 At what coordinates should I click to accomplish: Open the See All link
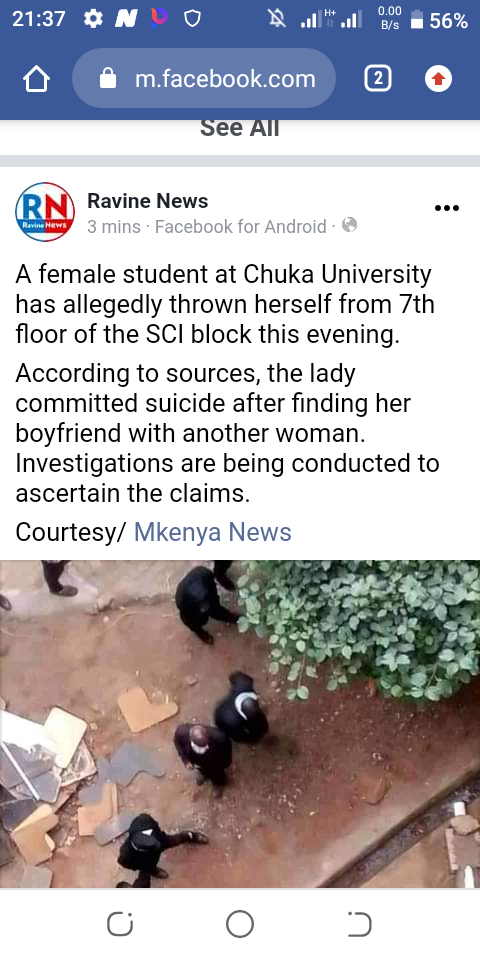(239, 128)
